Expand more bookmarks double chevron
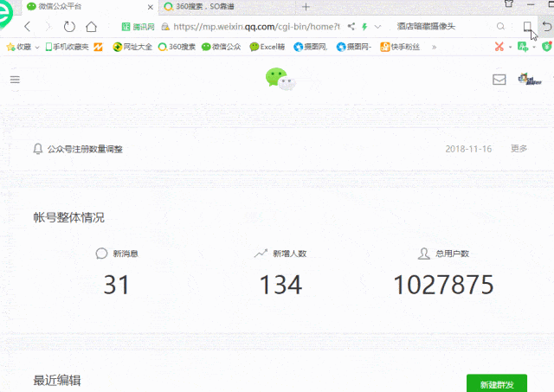 point(434,47)
